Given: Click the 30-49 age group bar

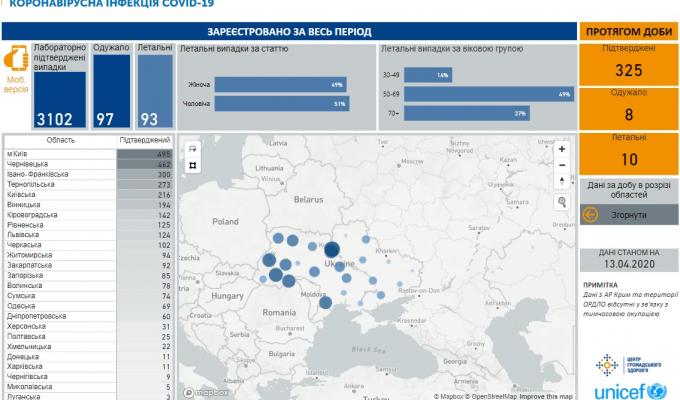Looking at the screenshot, I should [428, 75].
